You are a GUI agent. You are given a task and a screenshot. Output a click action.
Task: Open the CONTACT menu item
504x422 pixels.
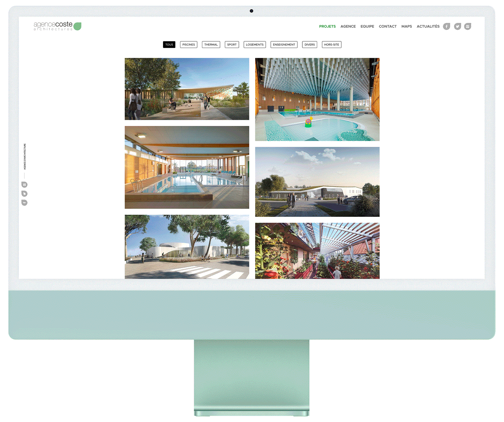[x=388, y=27]
